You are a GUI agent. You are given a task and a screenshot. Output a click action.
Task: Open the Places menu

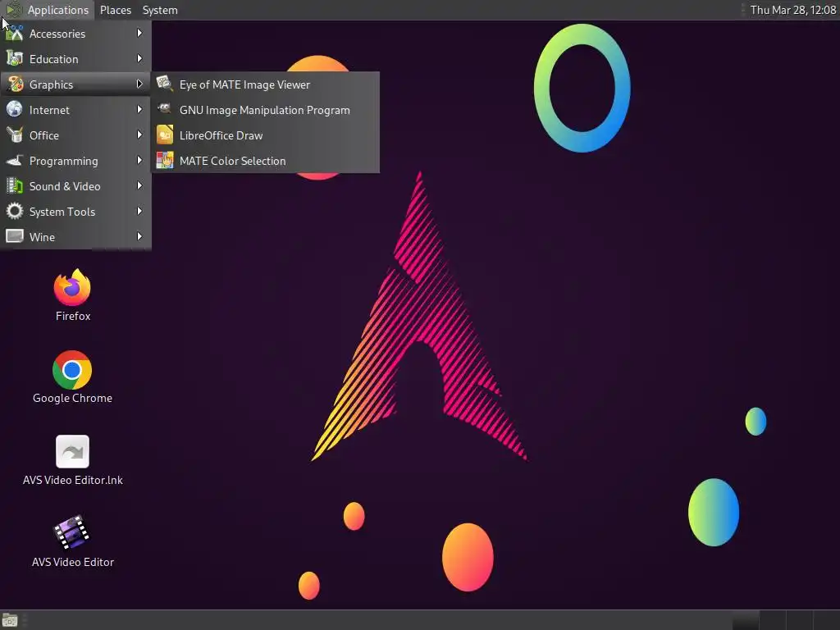tap(116, 10)
